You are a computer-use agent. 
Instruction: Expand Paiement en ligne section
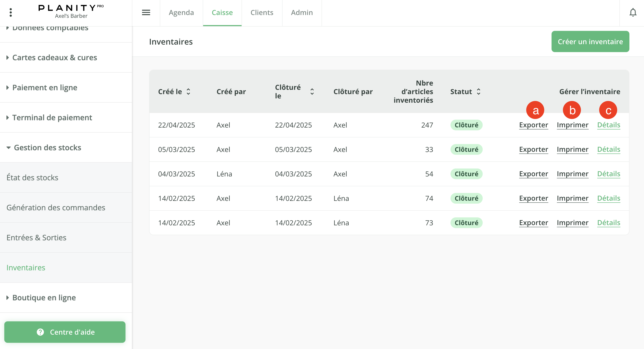pos(45,87)
